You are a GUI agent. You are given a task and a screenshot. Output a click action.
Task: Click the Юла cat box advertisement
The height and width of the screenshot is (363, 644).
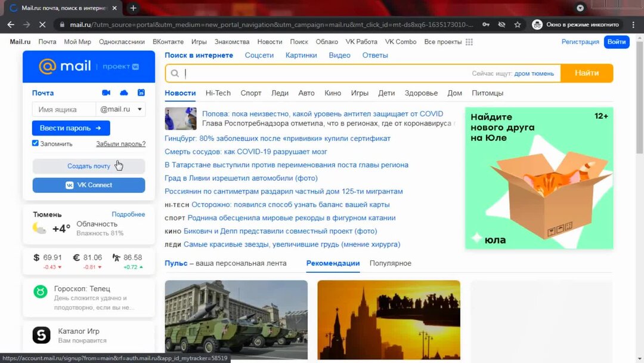click(539, 178)
